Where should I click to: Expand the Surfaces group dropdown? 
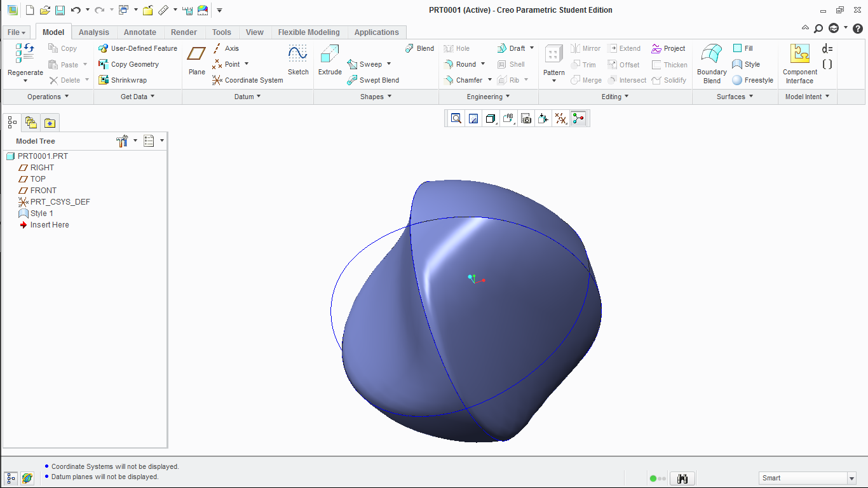point(735,97)
